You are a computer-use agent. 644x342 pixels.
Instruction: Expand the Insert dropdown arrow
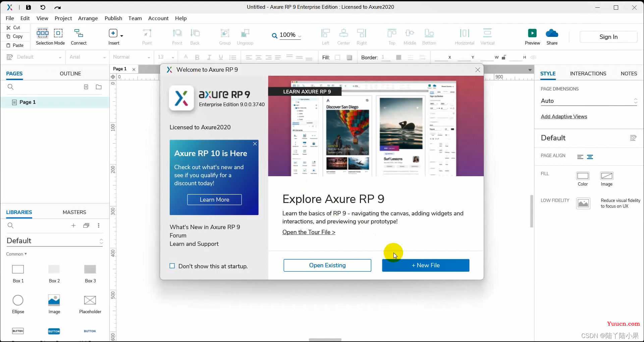(x=122, y=36)
